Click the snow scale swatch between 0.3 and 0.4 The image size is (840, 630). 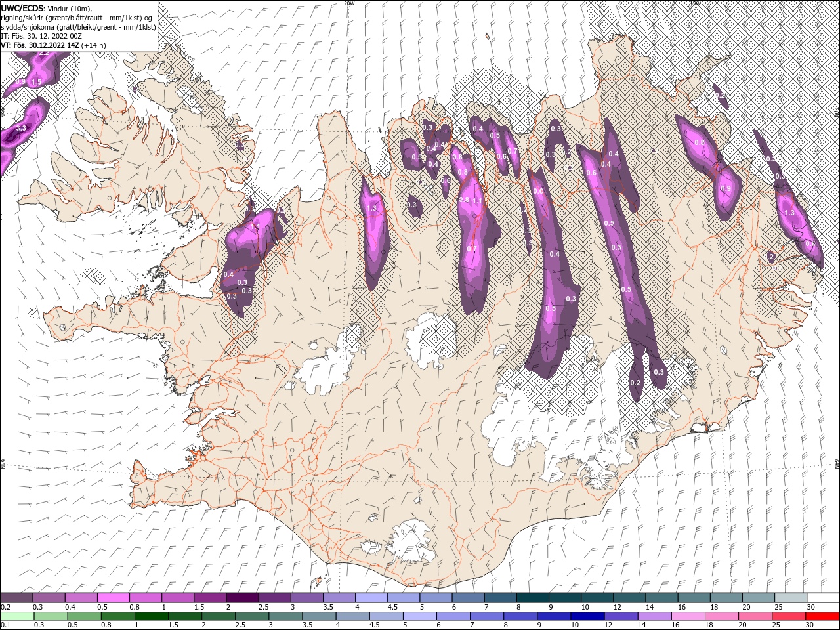(49, 597)
